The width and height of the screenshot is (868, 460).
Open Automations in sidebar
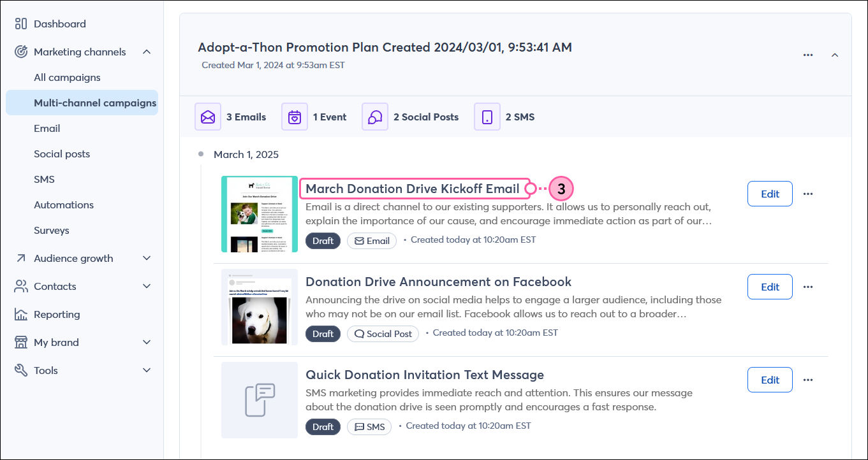pos(64,205)
